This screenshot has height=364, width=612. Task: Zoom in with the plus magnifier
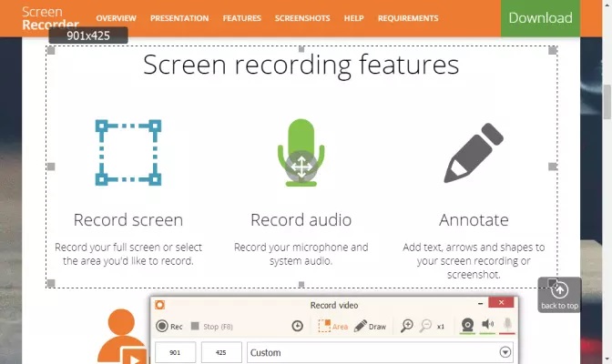point(407,326)
